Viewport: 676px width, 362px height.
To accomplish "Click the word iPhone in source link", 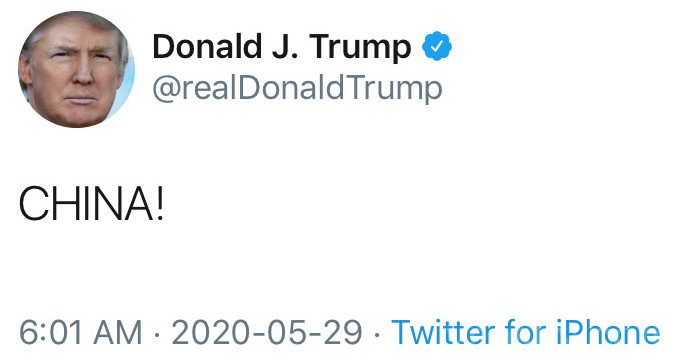I will coord(608,332).
